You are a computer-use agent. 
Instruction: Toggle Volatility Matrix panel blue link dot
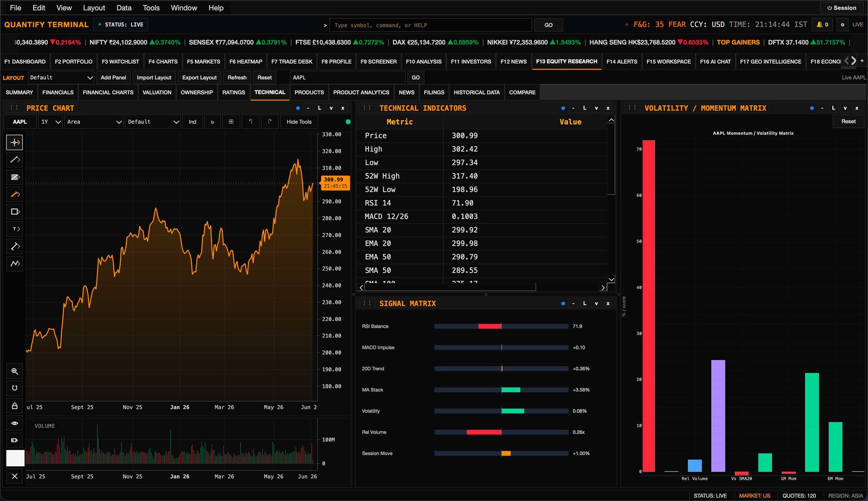tap(812, 108)
